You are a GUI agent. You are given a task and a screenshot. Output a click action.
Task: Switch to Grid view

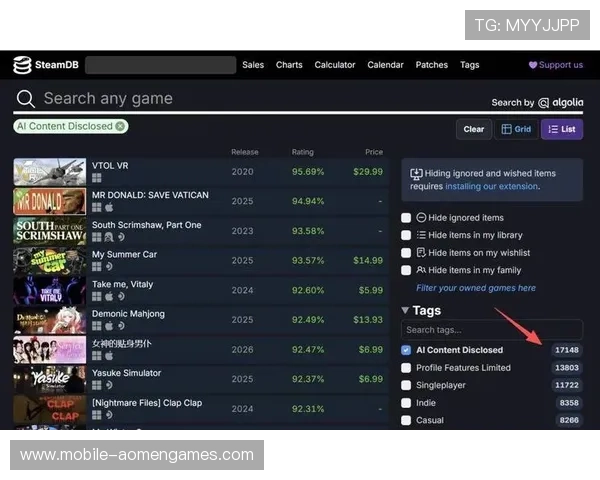point(516,129)
